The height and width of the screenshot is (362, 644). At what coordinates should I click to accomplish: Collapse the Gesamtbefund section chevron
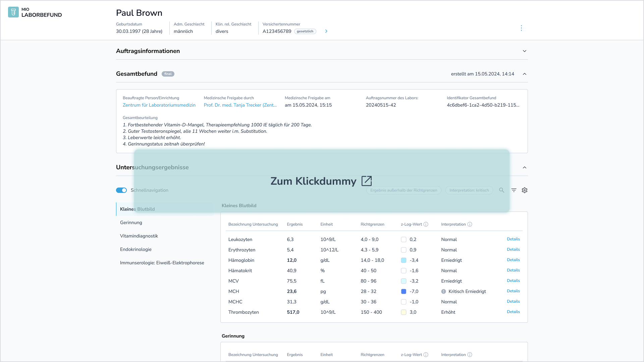[x=525, y=74]
